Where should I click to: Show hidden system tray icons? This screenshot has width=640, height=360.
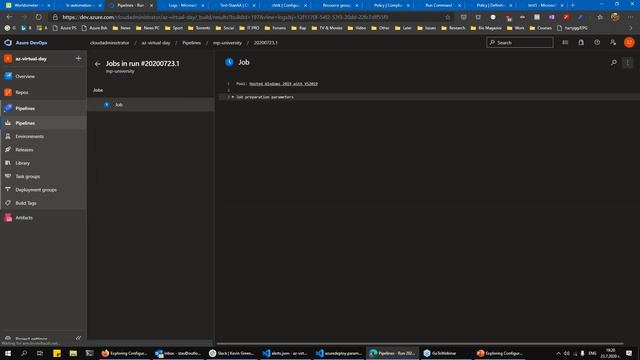point(558,353)
